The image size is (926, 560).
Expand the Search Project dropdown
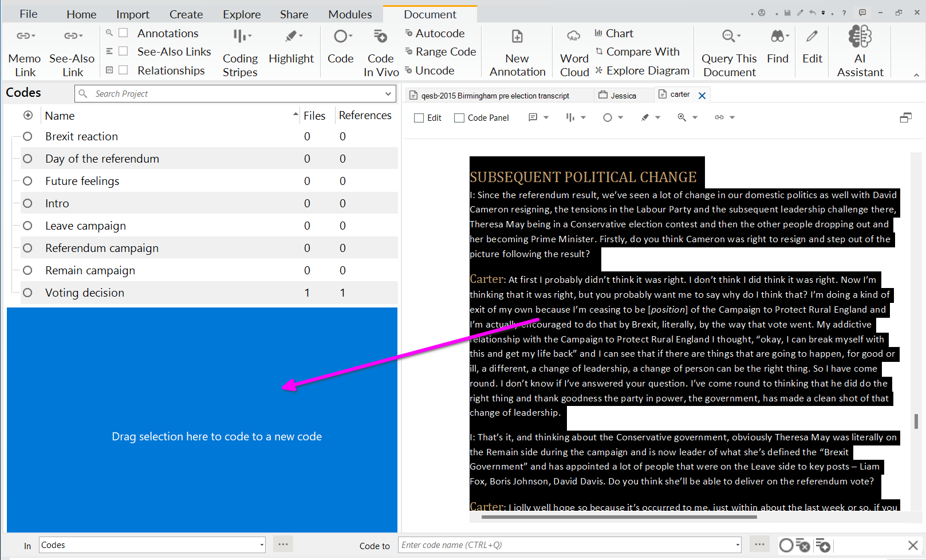click(x=388, y=94)
